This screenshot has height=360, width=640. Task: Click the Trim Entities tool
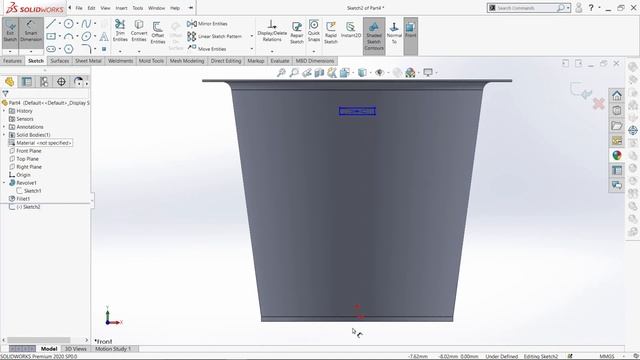pos(120,31)
